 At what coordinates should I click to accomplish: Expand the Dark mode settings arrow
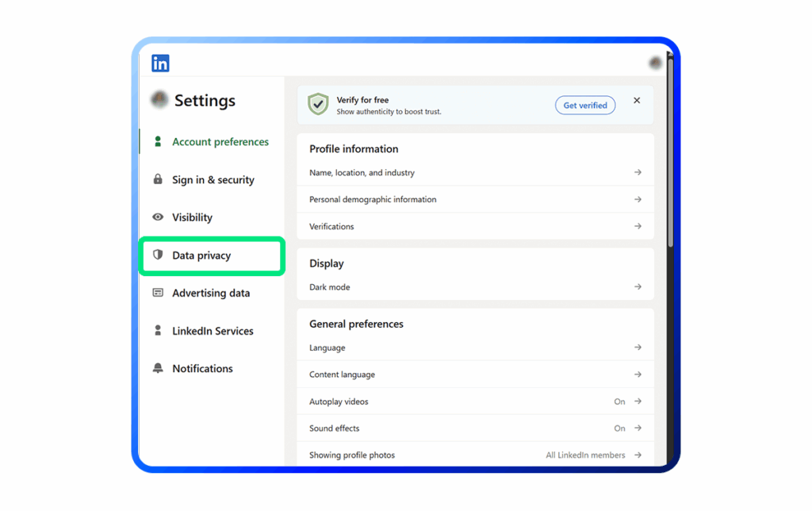click(x=638, y=286)
